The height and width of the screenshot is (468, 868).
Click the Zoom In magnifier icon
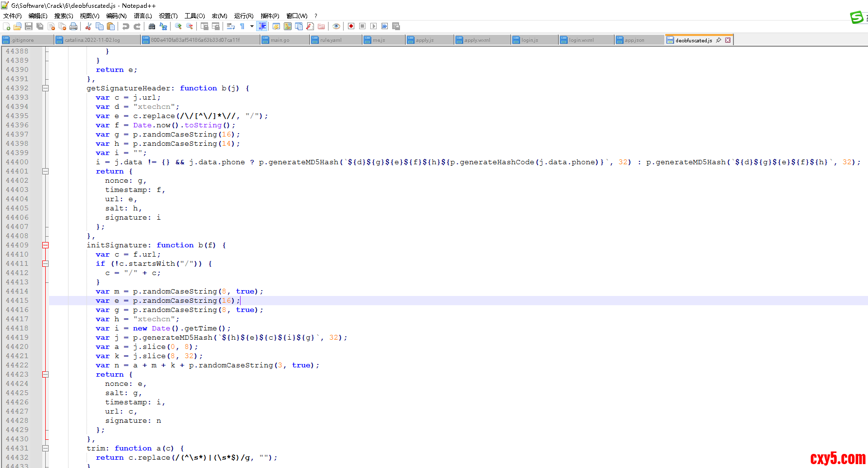click(178, 26)
